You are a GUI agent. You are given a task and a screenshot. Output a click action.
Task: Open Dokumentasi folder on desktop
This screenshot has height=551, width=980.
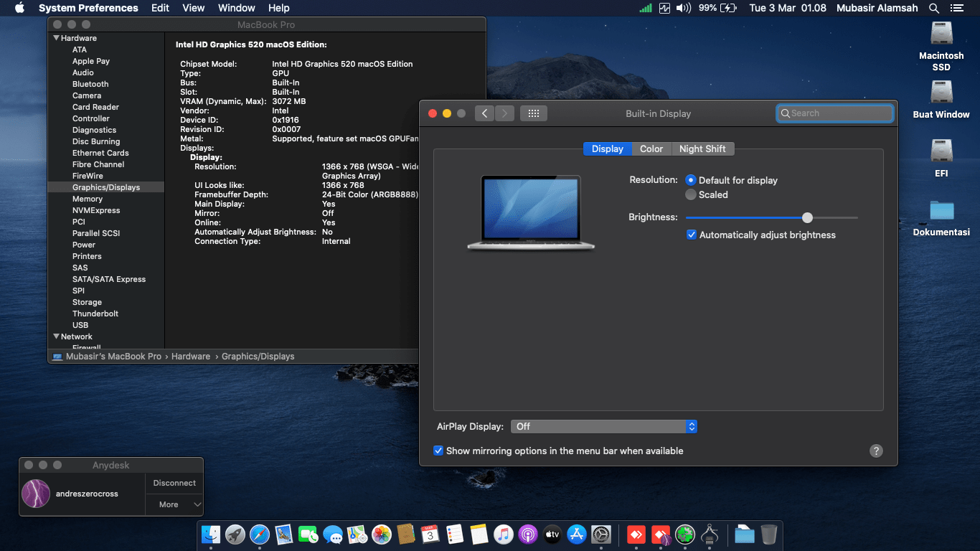(941, 210)
